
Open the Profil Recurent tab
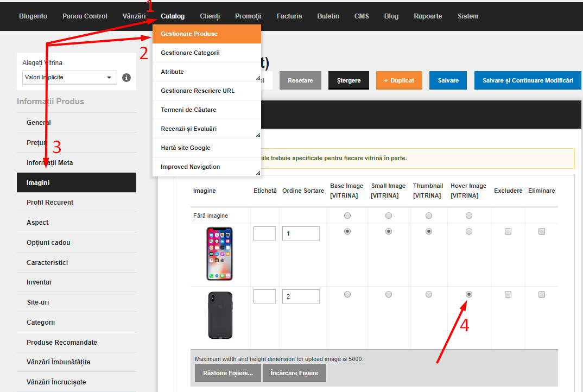tap(77, 203)
